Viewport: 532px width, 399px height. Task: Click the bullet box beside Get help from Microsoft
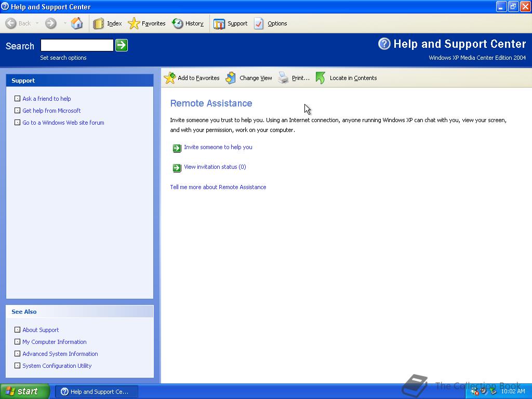point(17,110)
